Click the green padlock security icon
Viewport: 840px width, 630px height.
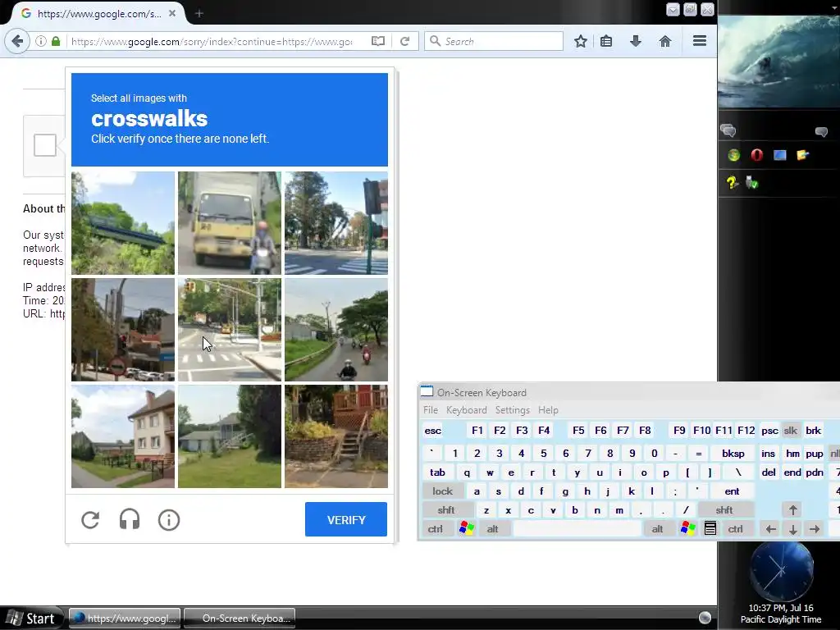coord(56,41)
